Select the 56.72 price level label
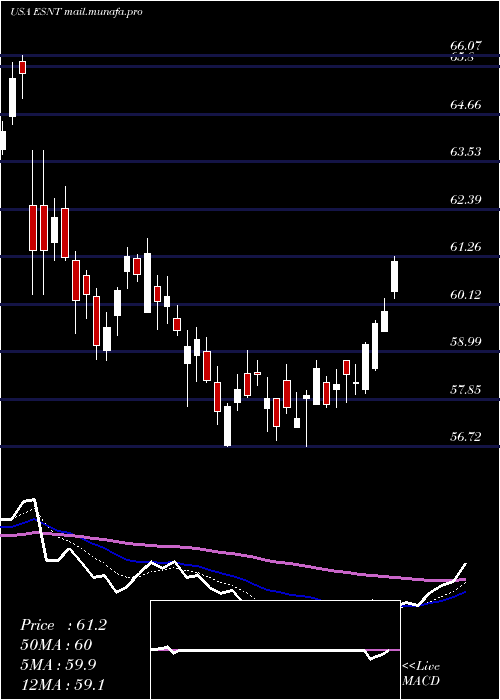Screen dimensions: 500x700 click(466, 437)
